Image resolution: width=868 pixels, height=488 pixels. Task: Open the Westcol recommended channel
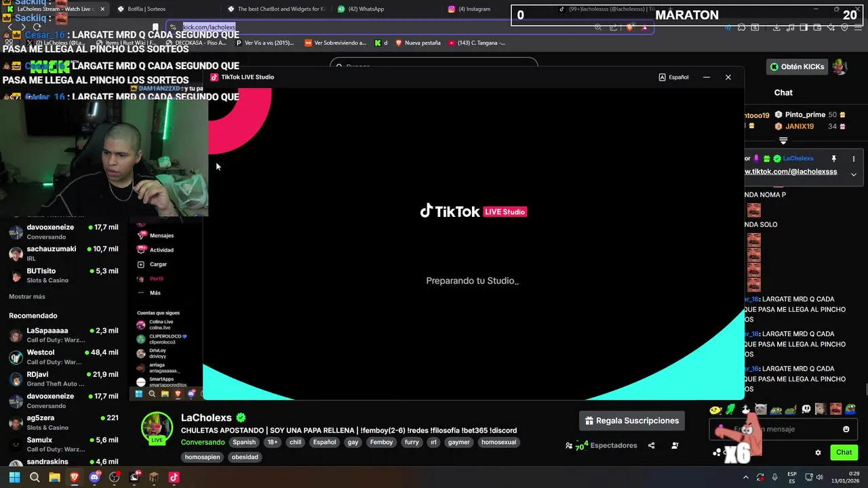[64, 357]
